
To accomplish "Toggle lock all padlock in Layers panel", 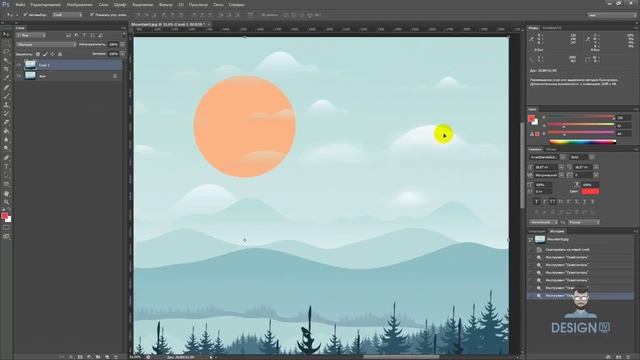I will 60,54.
